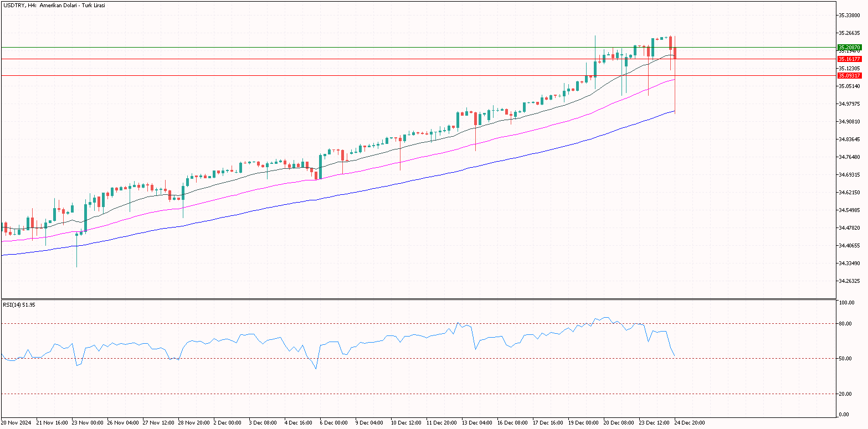Click the 34.54985 price axis label
This screenshot has width=868, height=429.
pos(849,210)
